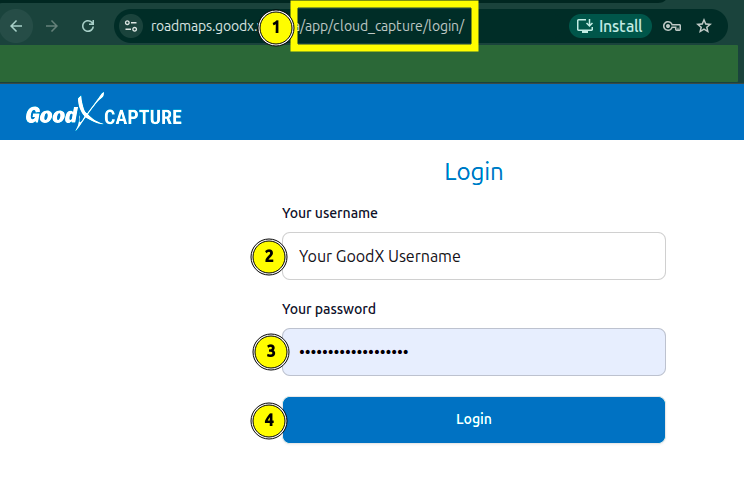The width and height of the screenshot is (744, 503).
Task: Focus the Your GoodX Username field
Action: point(474,256)
